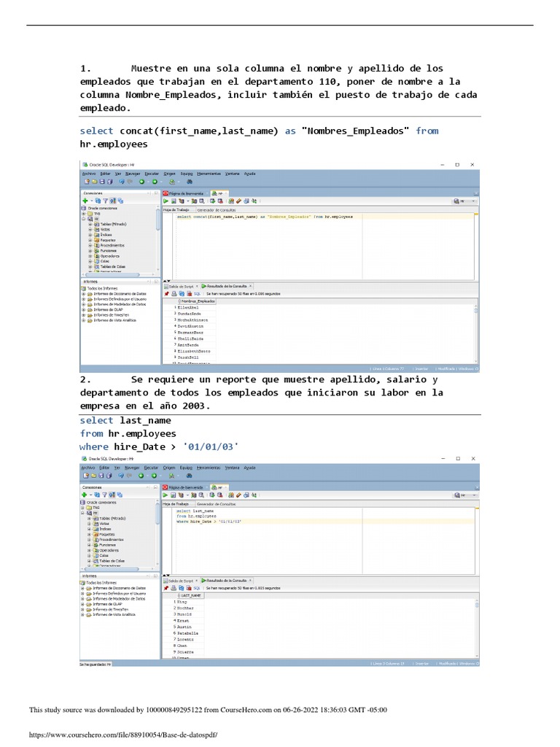The height and width of the screenshot is (747, 560).
Task: Select the Operadores node in the last_name query window's tree
Action: point(109,550)
